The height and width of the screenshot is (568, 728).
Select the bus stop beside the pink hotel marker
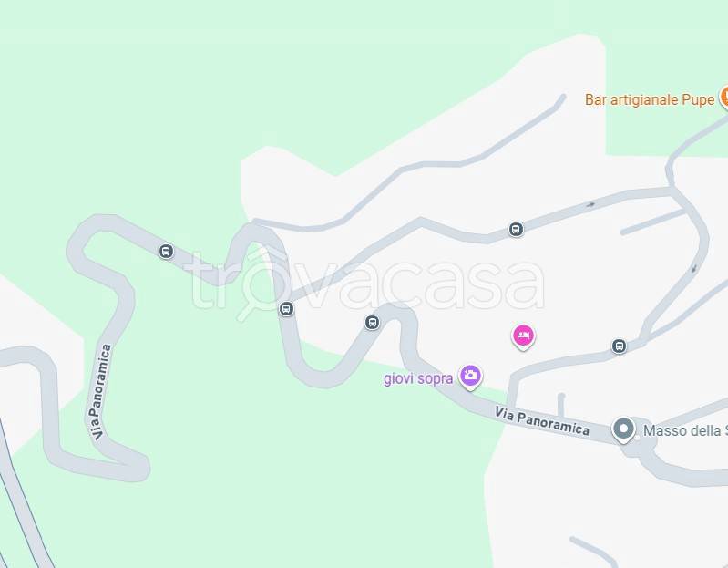(619, 346)
